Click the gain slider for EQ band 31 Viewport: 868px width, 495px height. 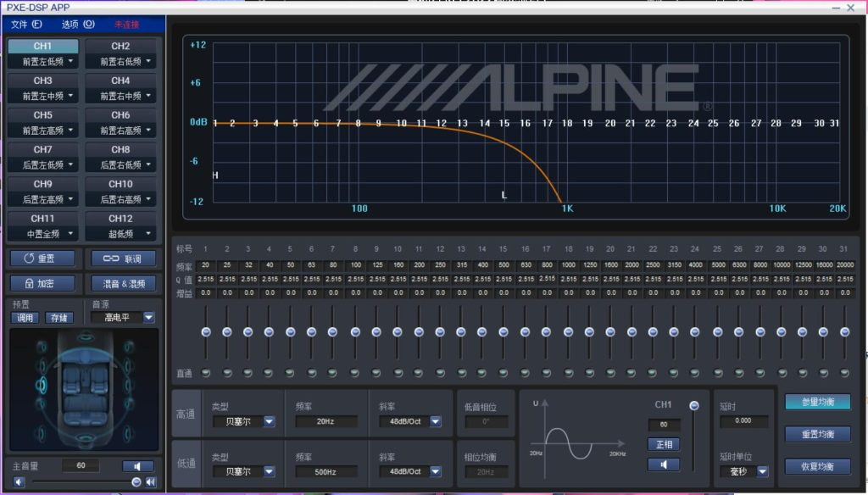843,332
